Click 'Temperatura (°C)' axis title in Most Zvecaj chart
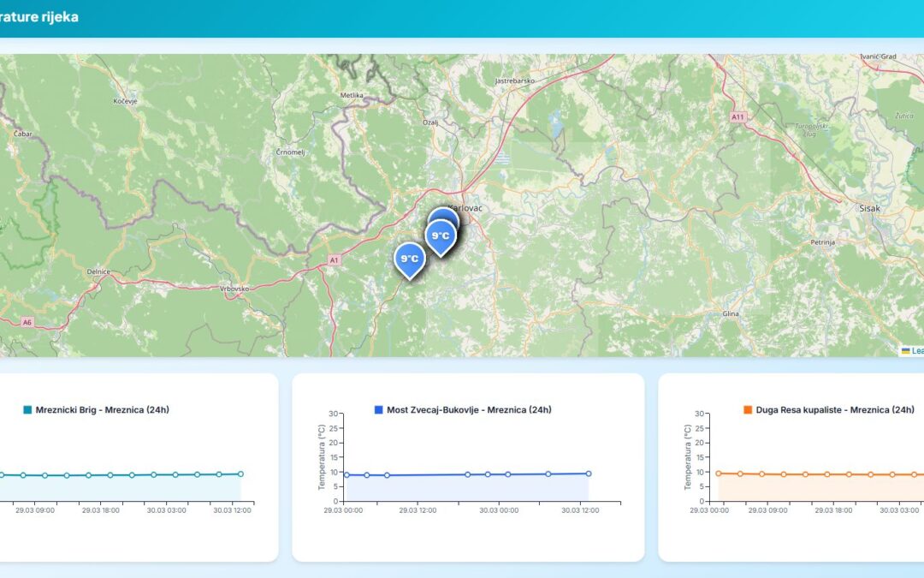 322,457
